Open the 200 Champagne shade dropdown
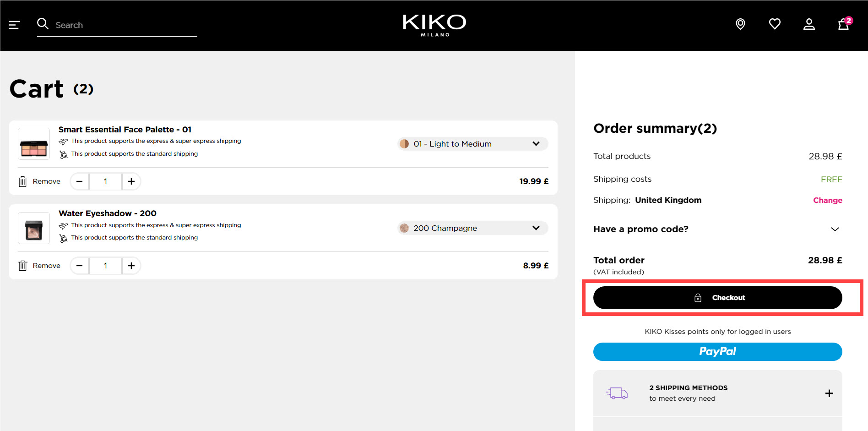Screen dimensions: 868x431 [472, 228]
